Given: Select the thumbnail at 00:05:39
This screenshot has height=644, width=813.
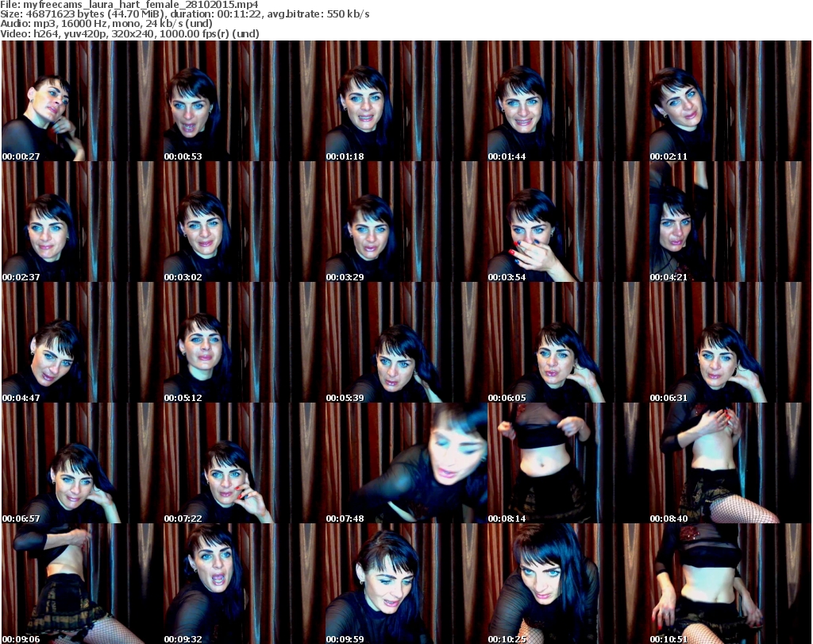Looking at the screenshot, I should 406,343.
